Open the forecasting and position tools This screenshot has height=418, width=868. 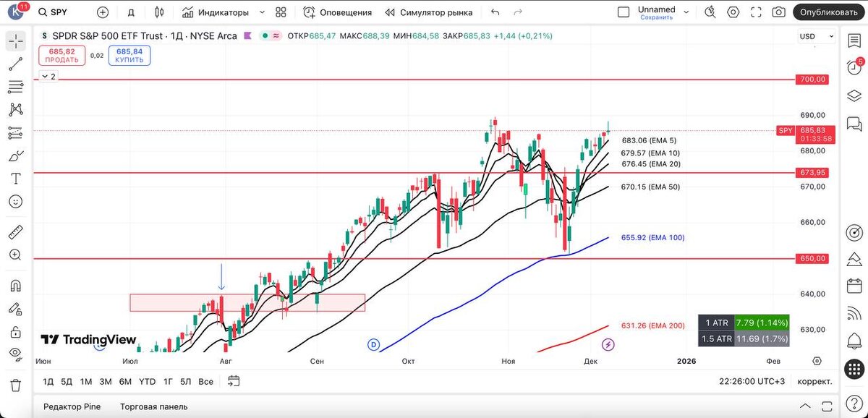click(x=15, y=133)
